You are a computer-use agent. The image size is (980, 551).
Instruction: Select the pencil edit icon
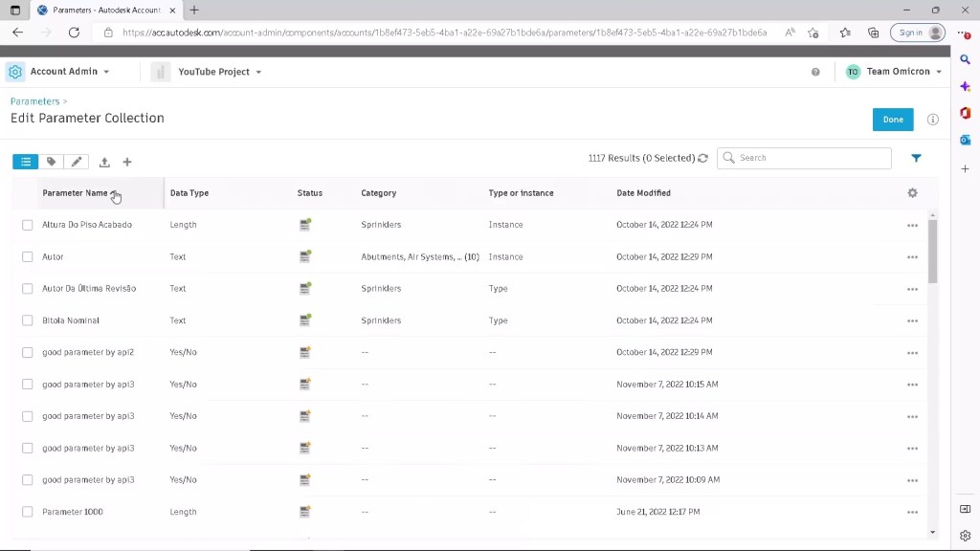click(77, 162)
